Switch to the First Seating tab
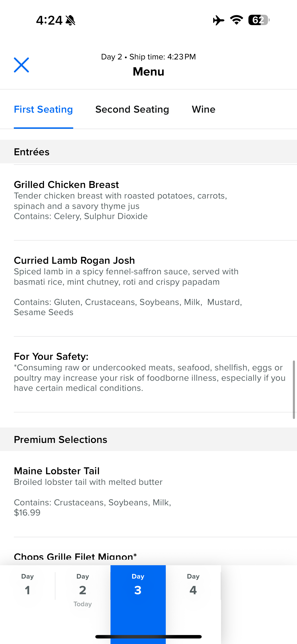Image resolution: width=297 pixels, height=644 pixels. [43, 109]
